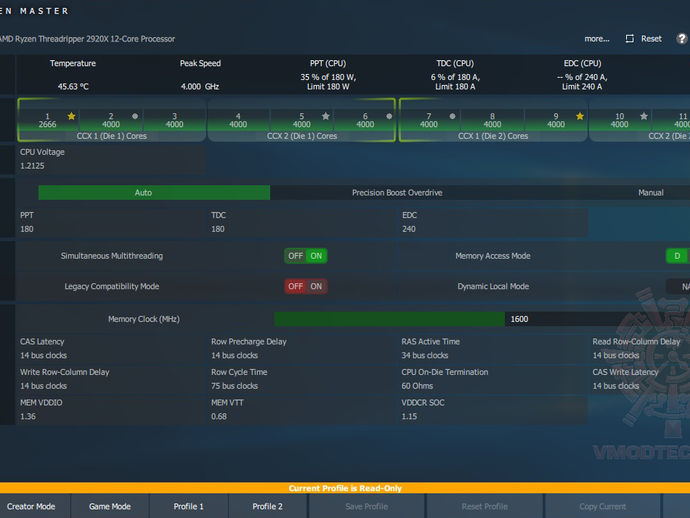Click CPU On-Die Termination 60 Ohms
The height and width of the screenshot is (518, 690).
click(417, 386)
